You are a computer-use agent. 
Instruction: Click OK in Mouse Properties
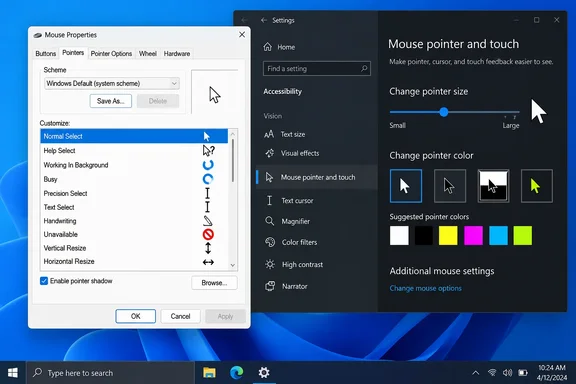(136, 316)
